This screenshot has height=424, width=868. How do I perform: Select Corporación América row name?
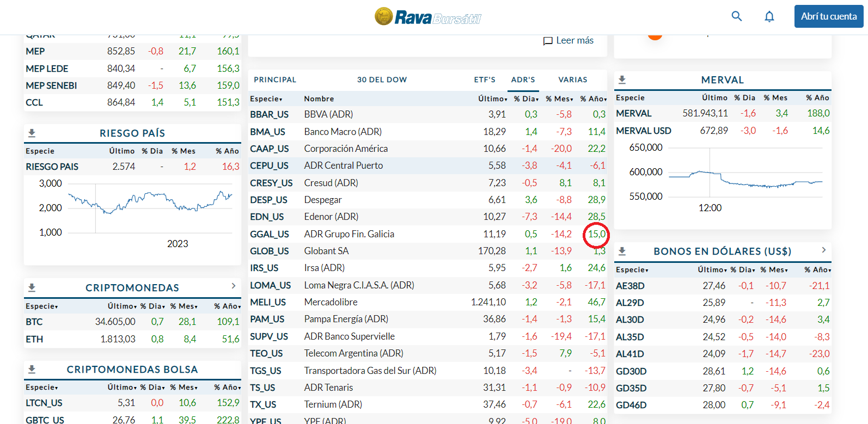346,149
